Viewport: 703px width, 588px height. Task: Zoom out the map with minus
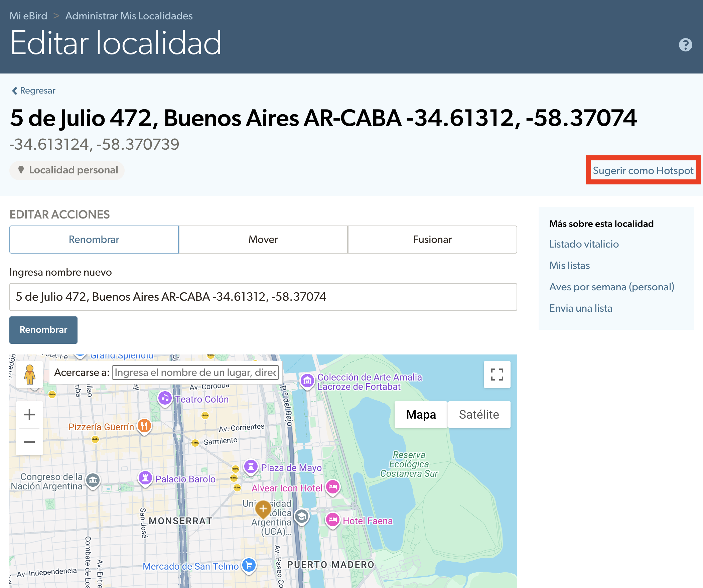[29, 442]
